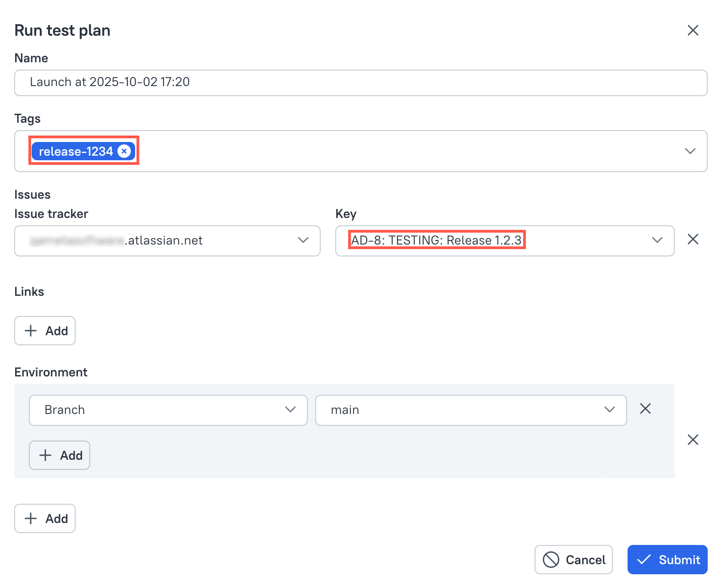The width and height of the screenshot is (721, 588).
Task: Click the release-1234 tag chip
Action: (x=76, y=151)
